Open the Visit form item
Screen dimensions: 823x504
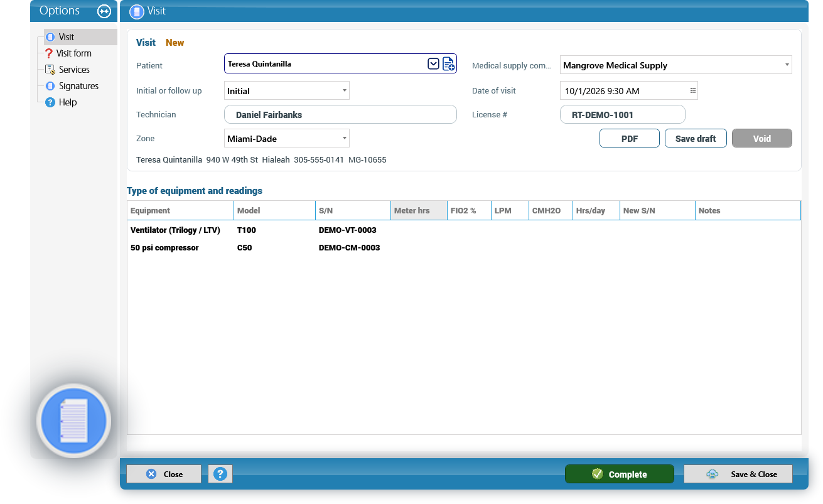coord(73,53)
